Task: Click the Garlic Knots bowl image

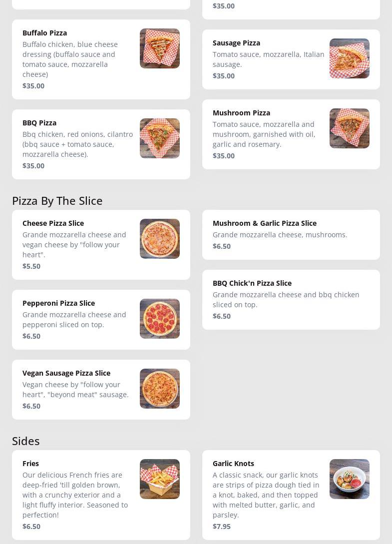Action: pyautogui.click(x=350, y=479)
